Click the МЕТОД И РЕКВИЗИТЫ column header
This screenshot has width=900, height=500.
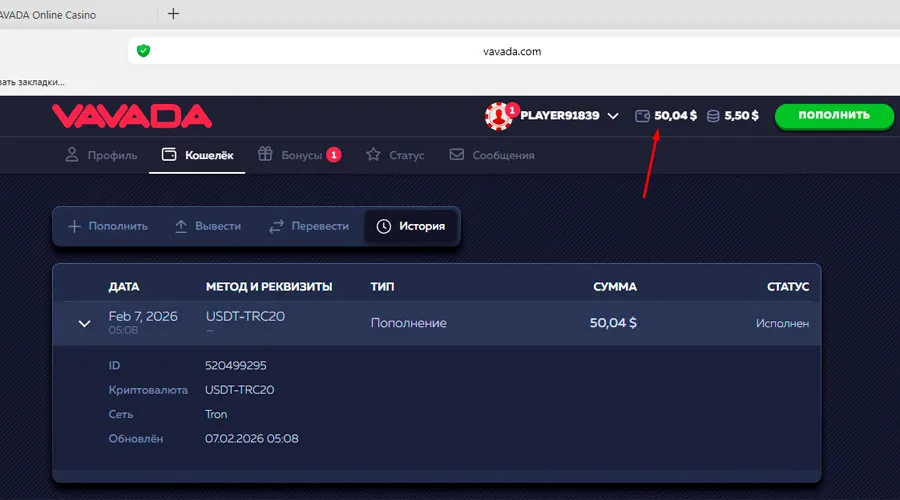click(269, 286)
